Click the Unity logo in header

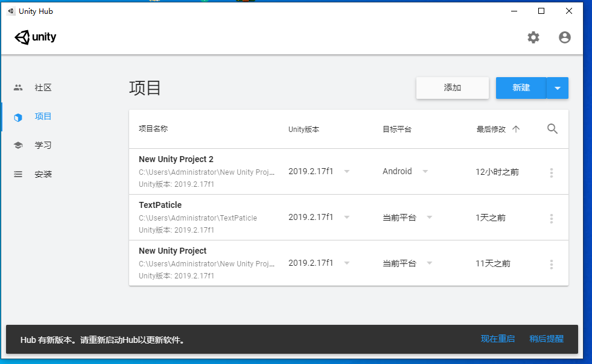35,37
